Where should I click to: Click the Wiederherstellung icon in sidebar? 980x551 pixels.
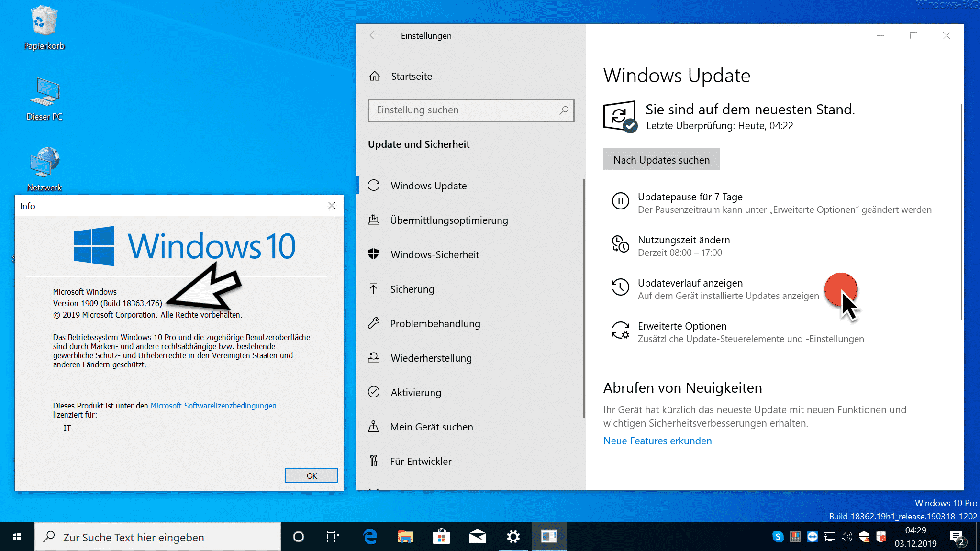374,358
